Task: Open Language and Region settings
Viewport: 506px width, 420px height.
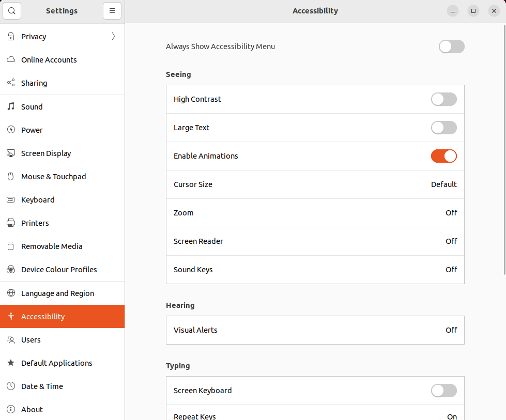Action: [63, 293]
